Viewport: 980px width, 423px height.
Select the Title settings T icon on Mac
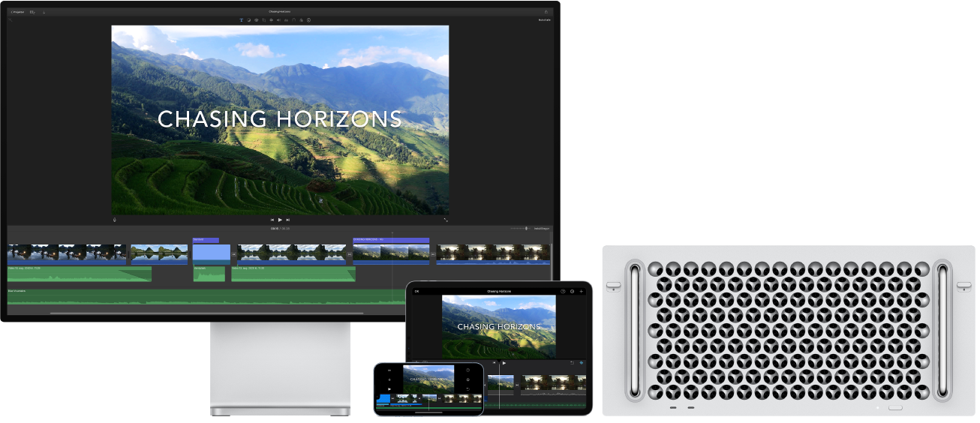(242, 20)
